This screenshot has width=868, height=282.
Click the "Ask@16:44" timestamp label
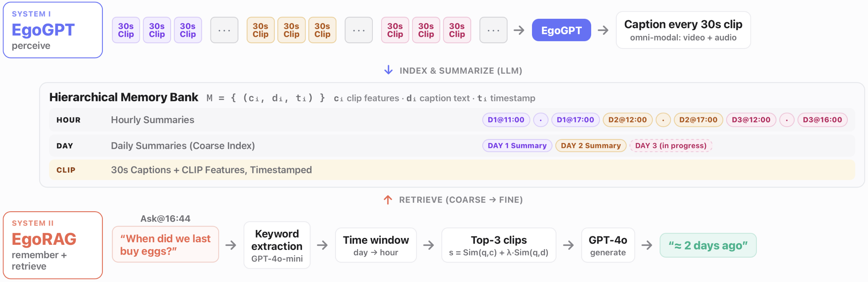click(165, 218)
